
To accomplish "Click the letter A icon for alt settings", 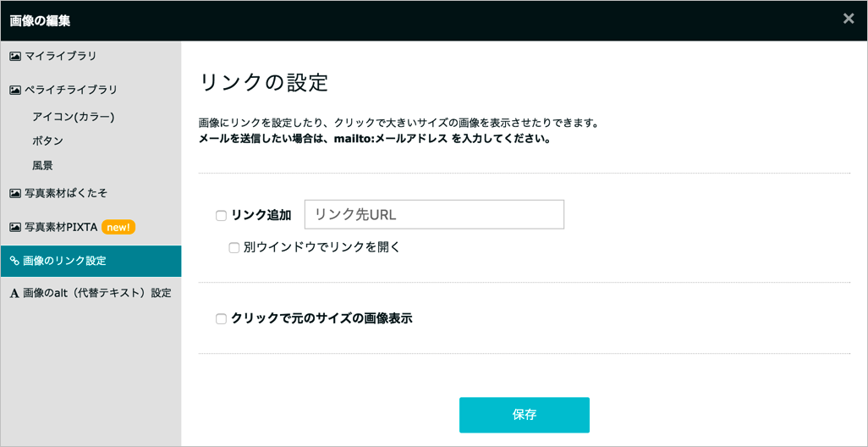I will [15, 294].
